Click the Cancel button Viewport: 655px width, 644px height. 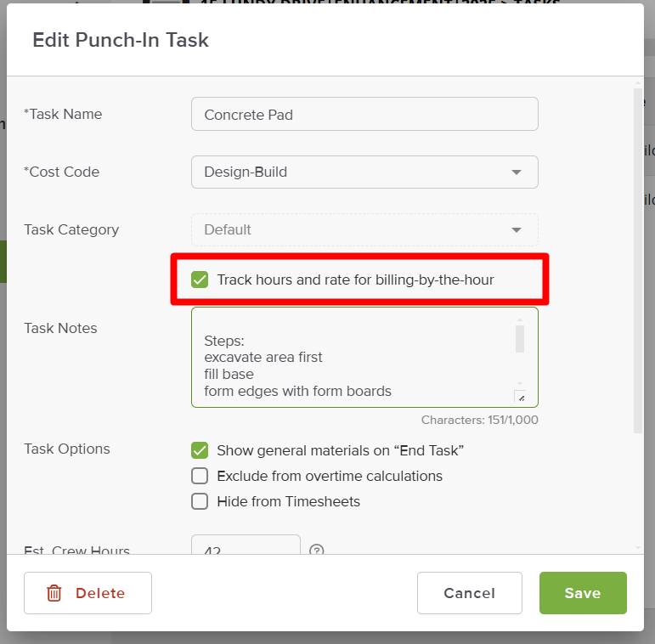point(470,593)
